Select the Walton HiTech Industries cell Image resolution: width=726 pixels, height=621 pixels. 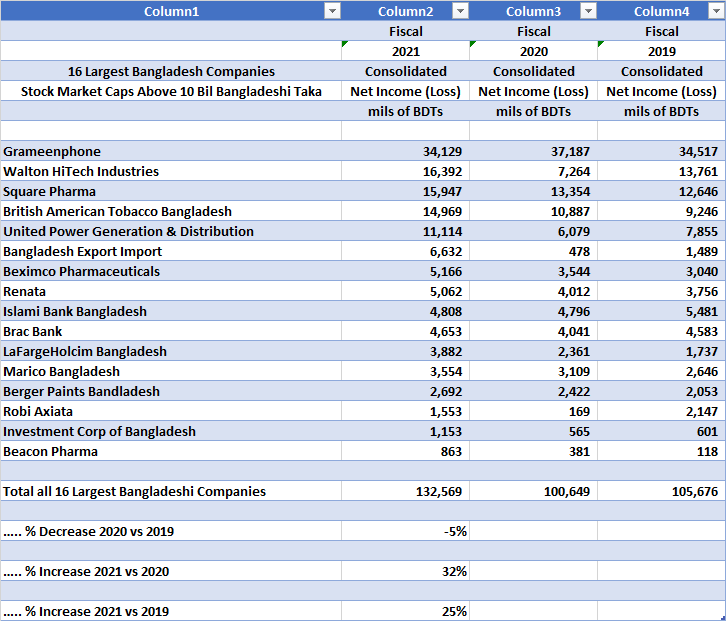(171, 171)
